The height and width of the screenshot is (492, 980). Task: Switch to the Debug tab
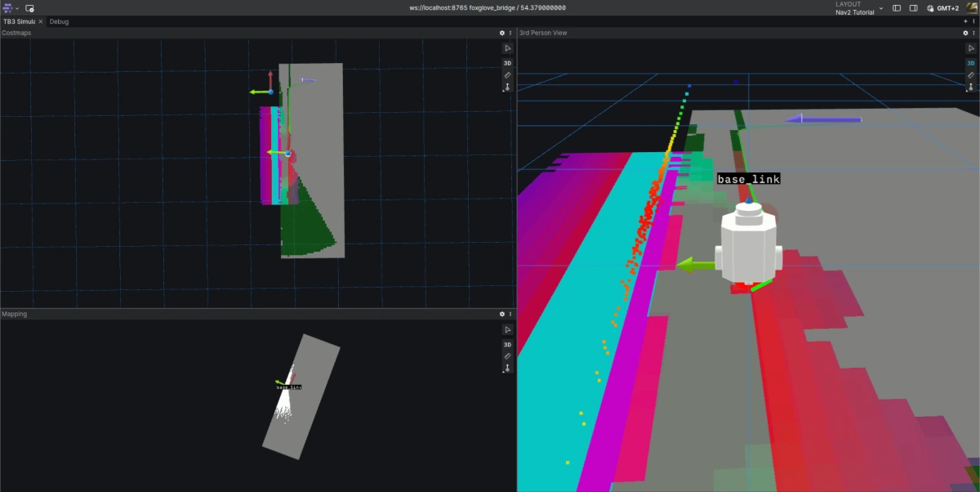coord(59,21)
